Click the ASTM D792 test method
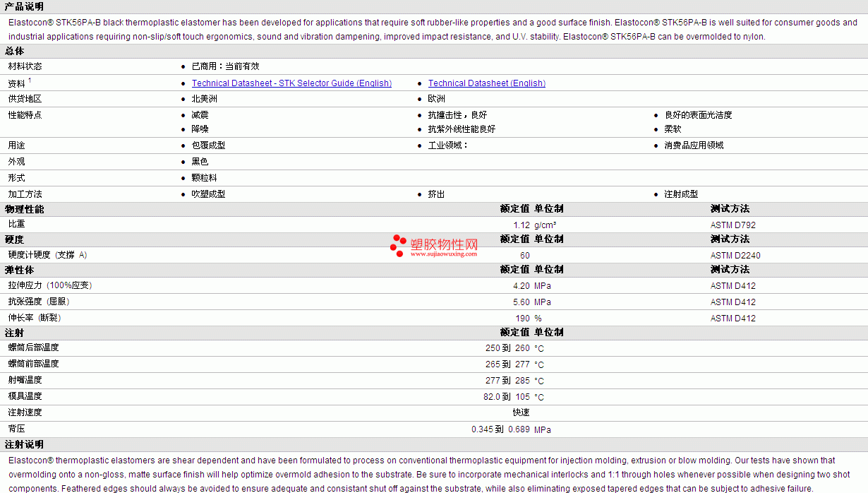This screenshot has width=868, height=493. tap(733, 225)
